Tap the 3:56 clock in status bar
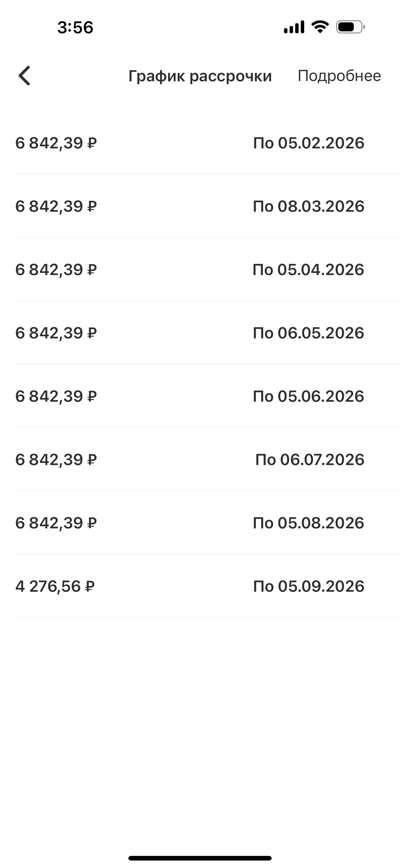 pos(75,27)
